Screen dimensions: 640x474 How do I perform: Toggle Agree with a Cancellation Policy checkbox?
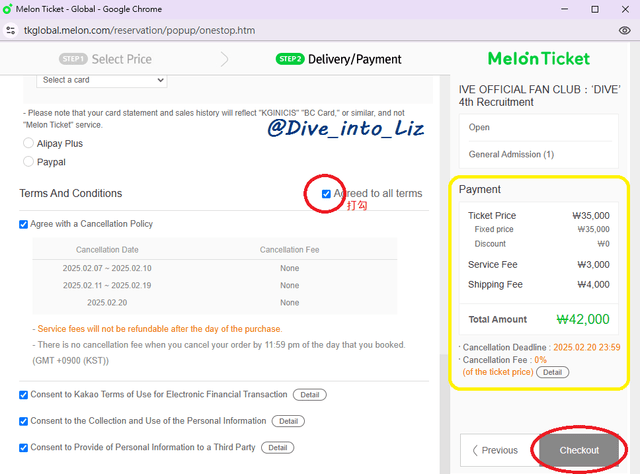pos(25,224)
